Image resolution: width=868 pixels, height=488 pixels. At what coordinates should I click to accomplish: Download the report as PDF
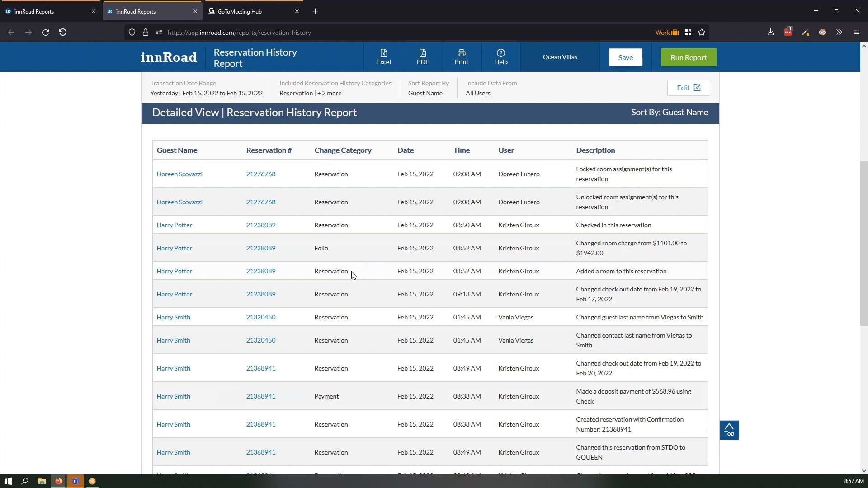coord(422,57)
